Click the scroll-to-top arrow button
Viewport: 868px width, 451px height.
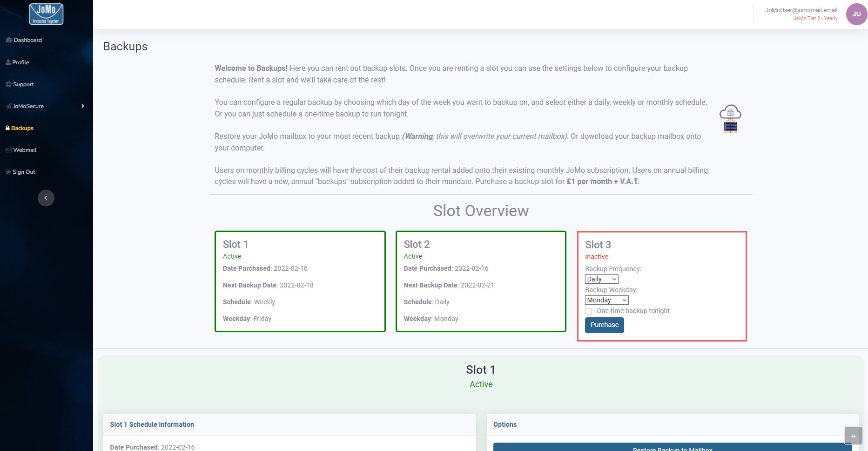click(853, 436)
